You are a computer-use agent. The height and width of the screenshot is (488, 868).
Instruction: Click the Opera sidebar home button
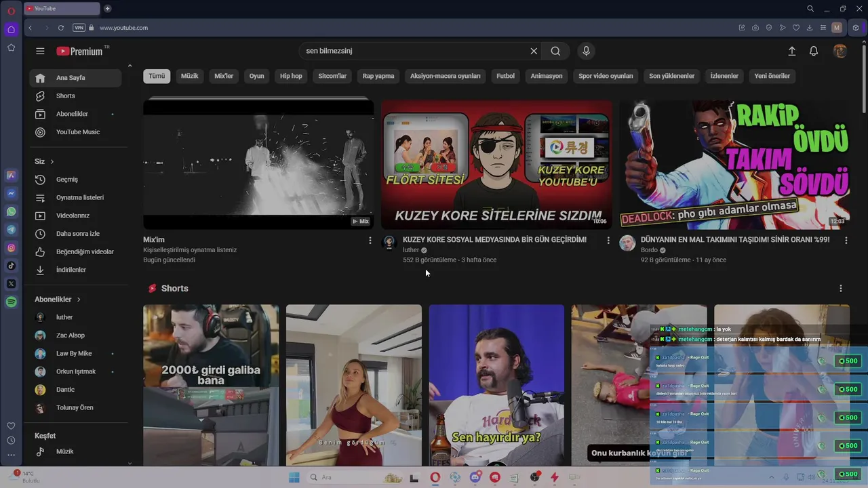pos(12,29)
